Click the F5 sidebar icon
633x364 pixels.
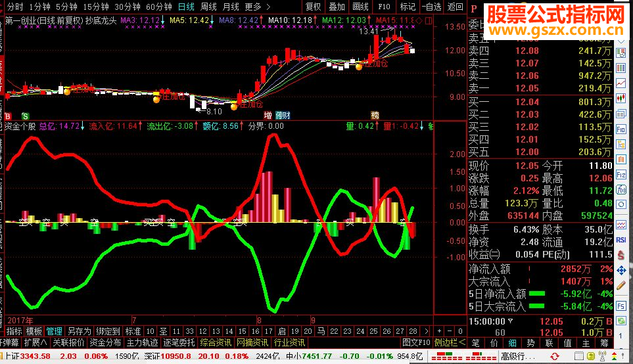click(x=621, y=306)
